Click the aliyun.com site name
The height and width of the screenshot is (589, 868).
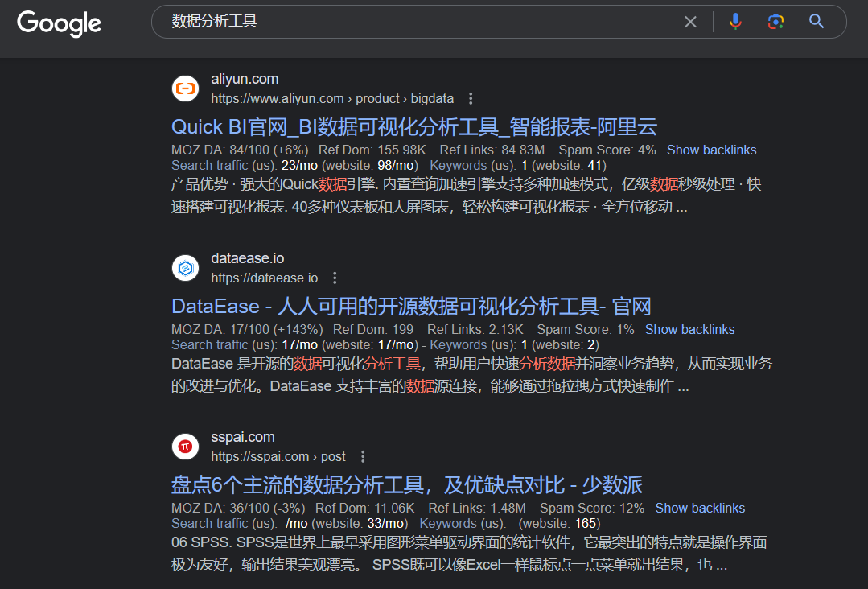(x=245, y=79)
